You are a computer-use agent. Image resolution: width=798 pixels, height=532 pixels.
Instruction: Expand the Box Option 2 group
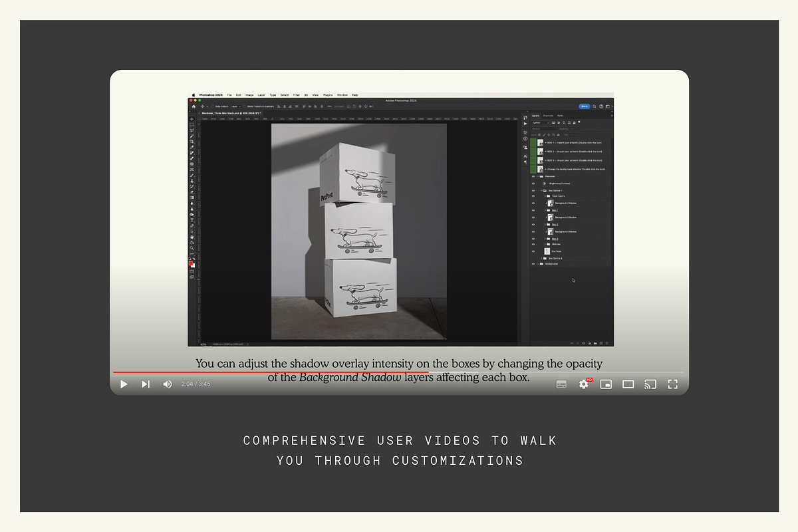[x=541, y=258]
